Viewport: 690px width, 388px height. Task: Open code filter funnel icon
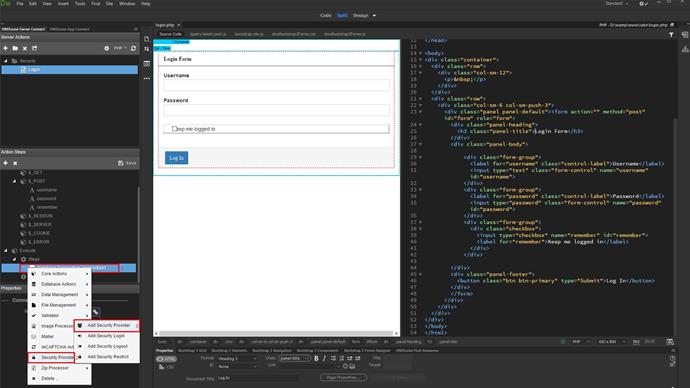(671, 34)
